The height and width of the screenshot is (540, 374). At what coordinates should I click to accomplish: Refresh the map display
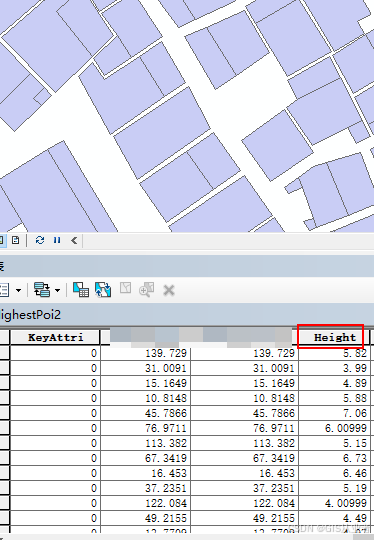[40, 240]
